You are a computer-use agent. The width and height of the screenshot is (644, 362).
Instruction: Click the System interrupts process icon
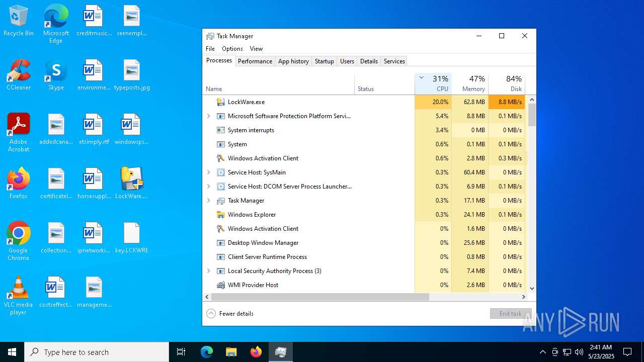point(220,130)
